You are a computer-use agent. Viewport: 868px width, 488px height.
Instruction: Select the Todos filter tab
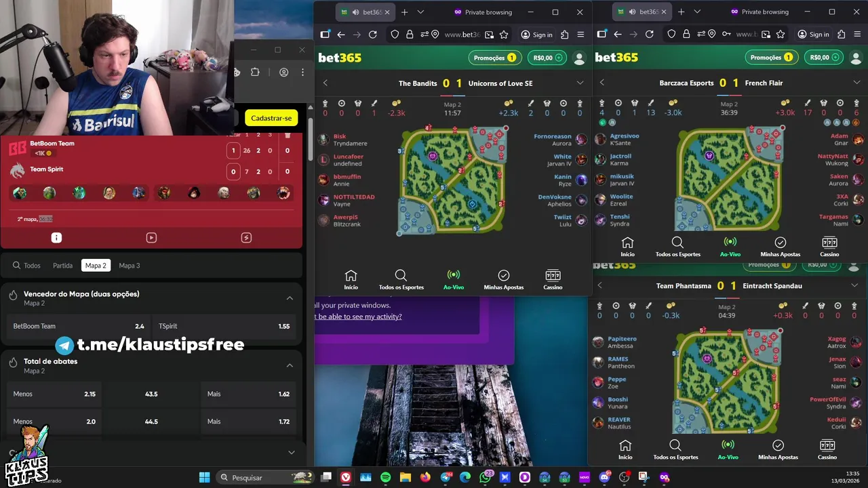(x=27, y=266)
